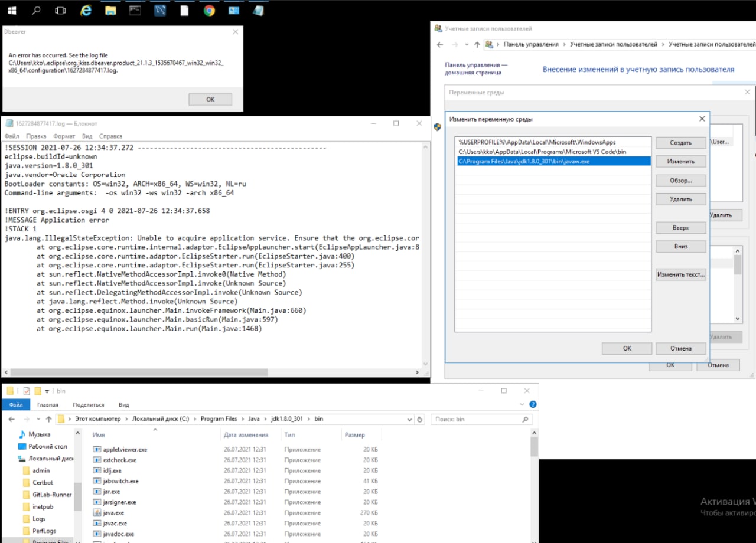Click the Изменить текст... button

click(681, 274)
